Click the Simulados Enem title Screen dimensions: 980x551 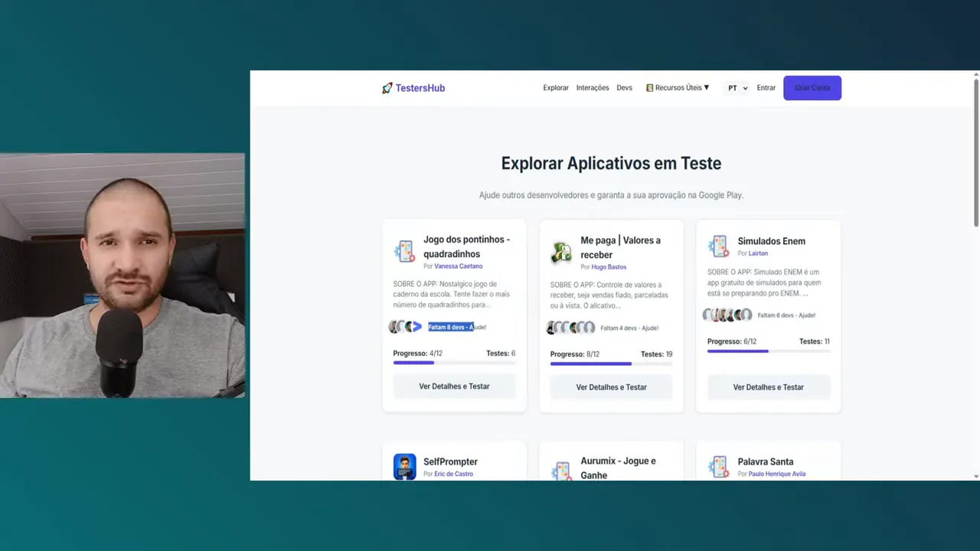[771, 241]
